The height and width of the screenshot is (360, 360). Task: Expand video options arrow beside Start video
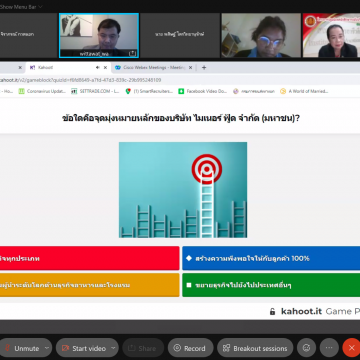click(114, 348)
